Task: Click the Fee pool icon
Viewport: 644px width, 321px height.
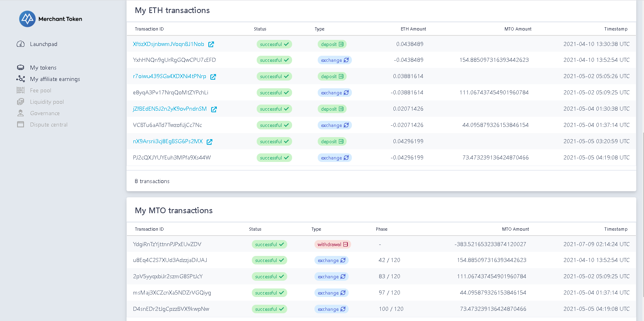Action: [x=20, y=90]
